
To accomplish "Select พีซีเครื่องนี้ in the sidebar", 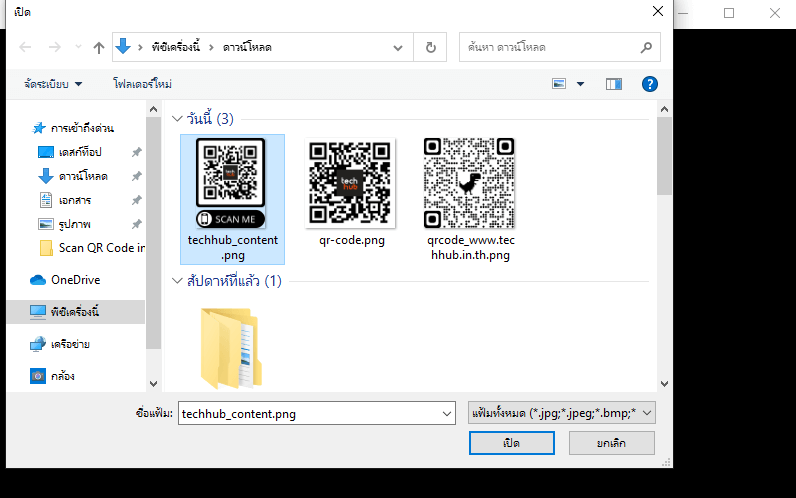I will (x=76, y=312).
